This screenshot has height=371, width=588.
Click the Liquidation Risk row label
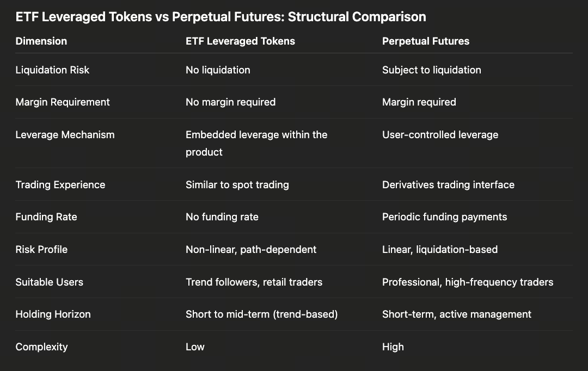click(52, 70)
